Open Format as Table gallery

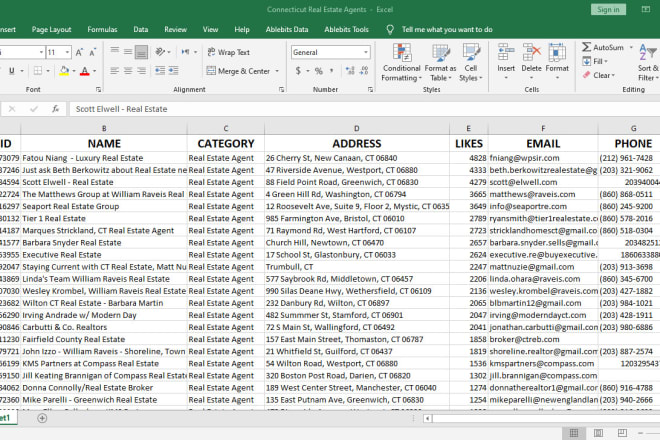pyautogui.click(x=440, y=62)
